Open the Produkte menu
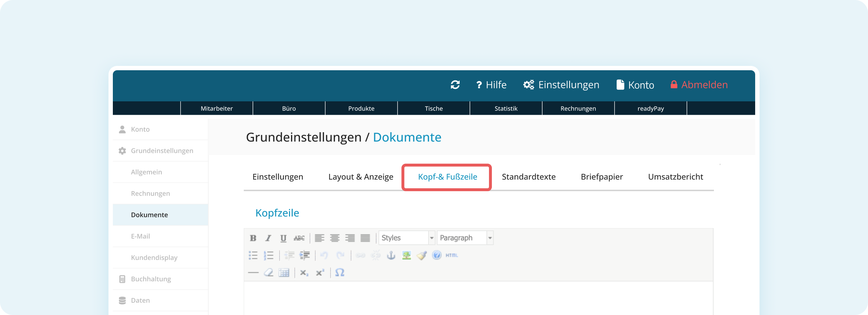The width and height of the screenshot is (868, 315). pos(361,108)
